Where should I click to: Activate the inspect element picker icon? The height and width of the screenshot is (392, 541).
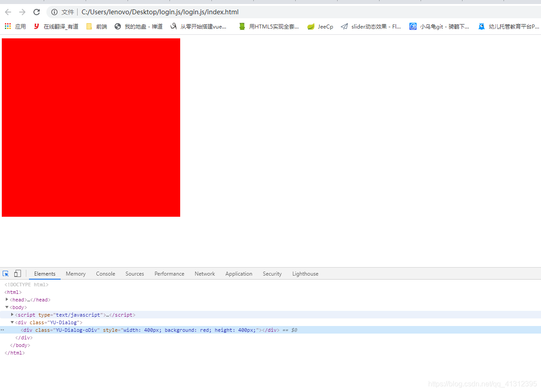[x=6, y=274]
